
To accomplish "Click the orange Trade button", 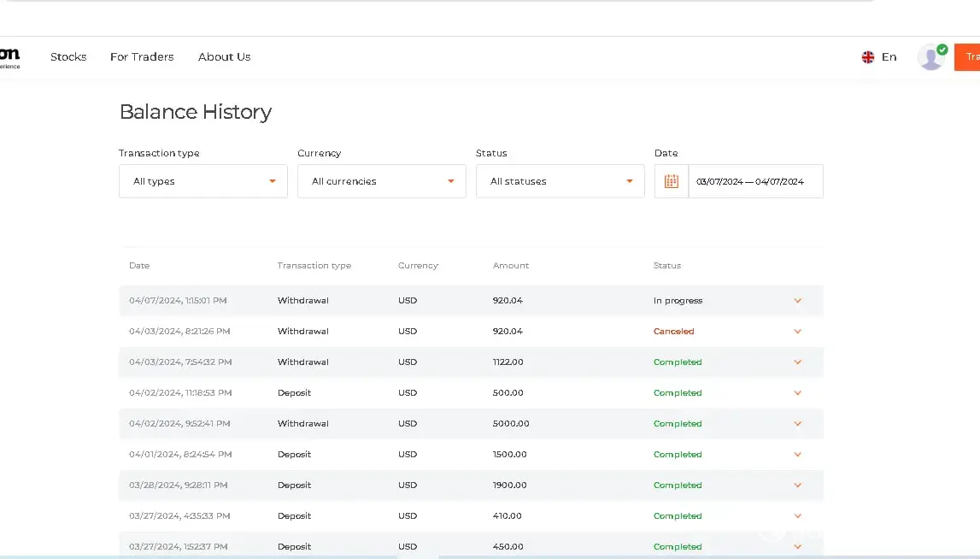I will click(968, 57).
